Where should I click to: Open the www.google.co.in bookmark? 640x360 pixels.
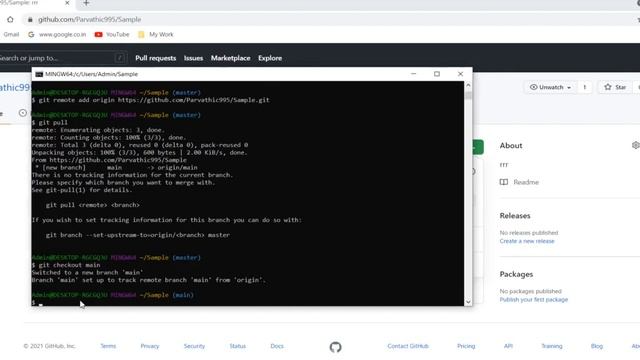click(x=57, y=35)
